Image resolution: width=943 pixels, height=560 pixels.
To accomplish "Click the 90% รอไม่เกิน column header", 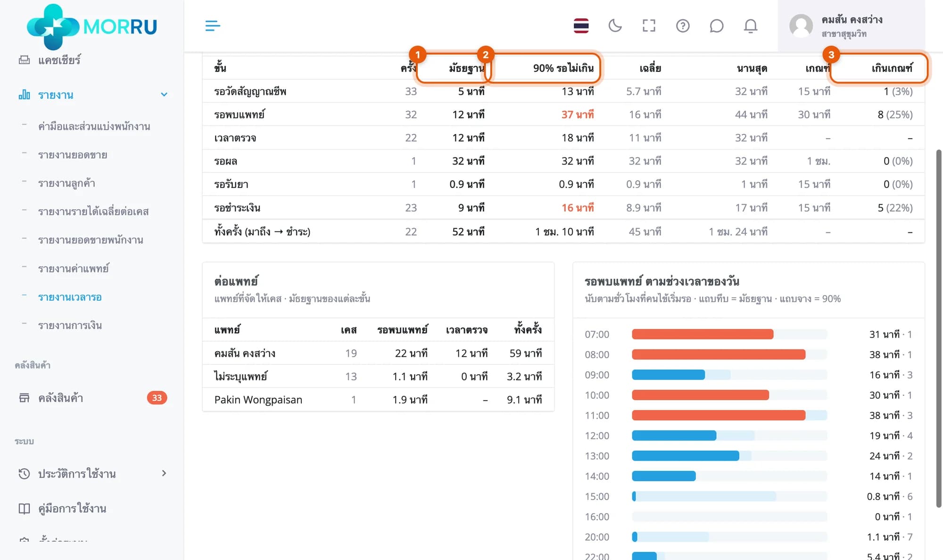I will pyautogui.click(x=563, y=68).
